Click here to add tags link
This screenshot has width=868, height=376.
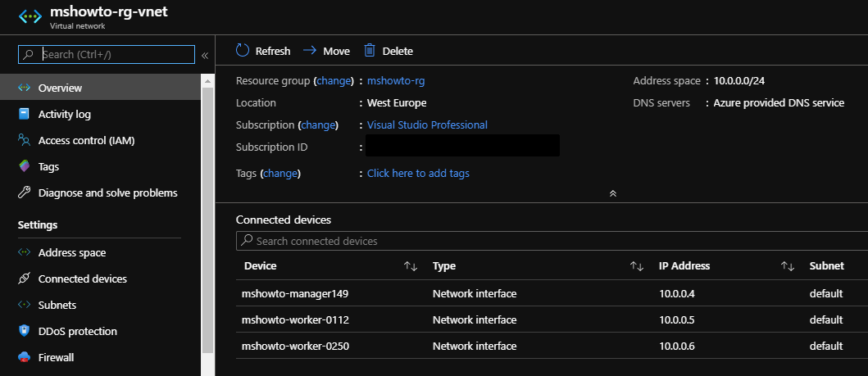pos(418,173)
